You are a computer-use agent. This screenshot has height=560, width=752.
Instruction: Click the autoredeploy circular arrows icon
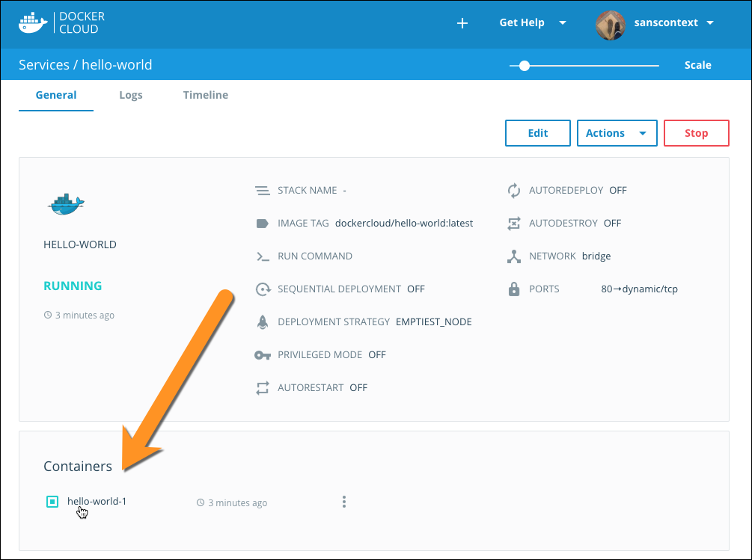[513, 191]
